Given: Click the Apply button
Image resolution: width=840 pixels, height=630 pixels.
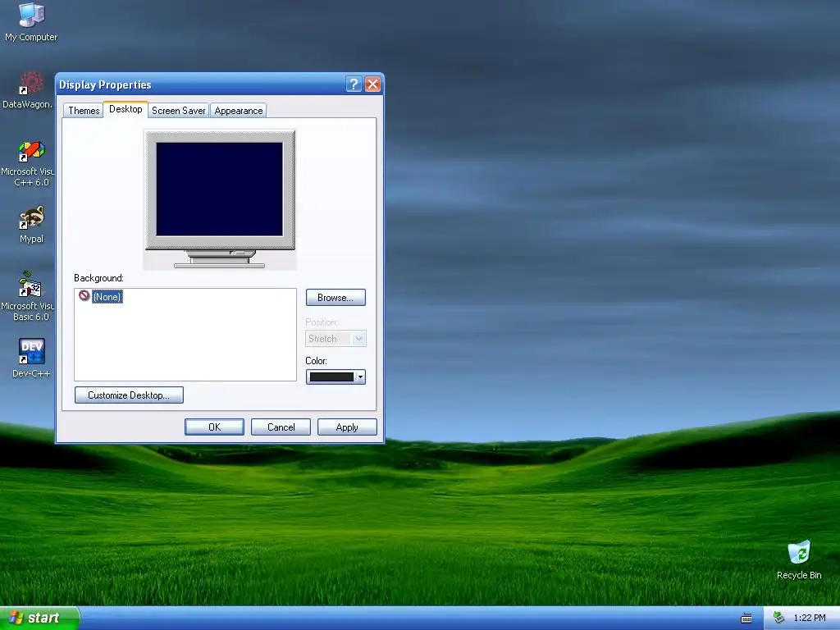Looking at the screenshot, I should tap(347, 427).
